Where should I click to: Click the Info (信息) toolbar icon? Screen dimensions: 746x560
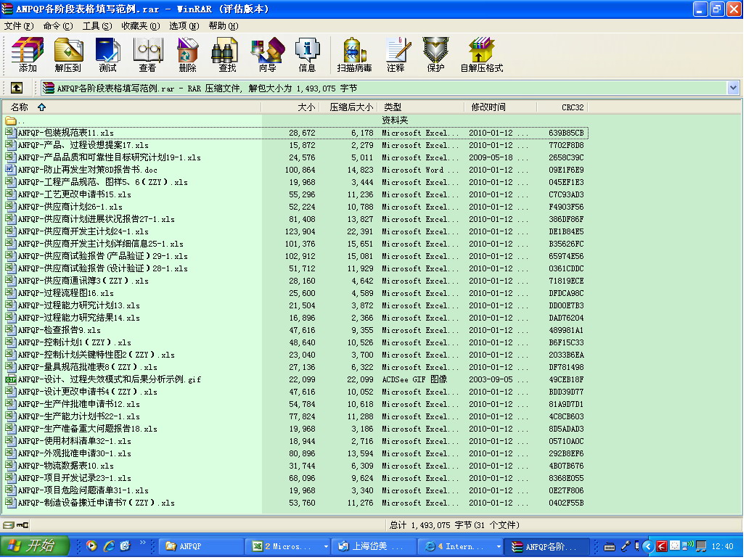(x=307, y=54)
